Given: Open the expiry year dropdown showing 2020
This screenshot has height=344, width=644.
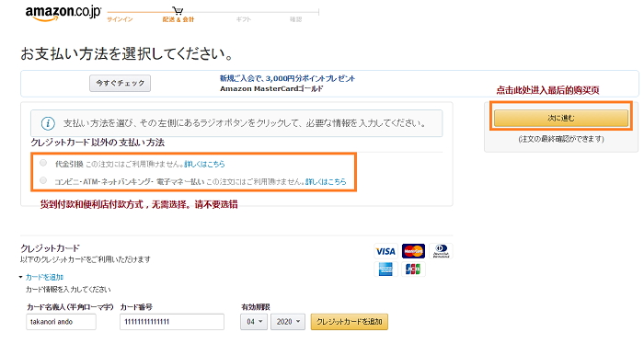Looking at the screenshot, I should tap(287, 322).
